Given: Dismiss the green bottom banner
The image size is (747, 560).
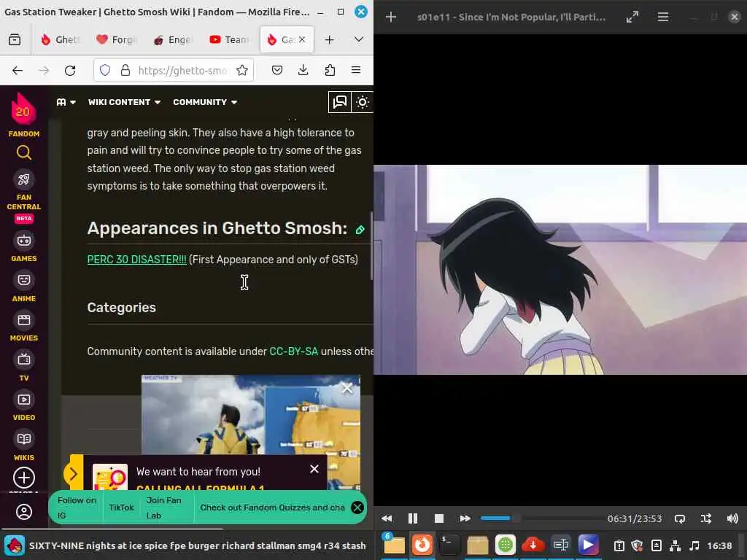Looking at the screenshot, I should [x=357, y=507].
